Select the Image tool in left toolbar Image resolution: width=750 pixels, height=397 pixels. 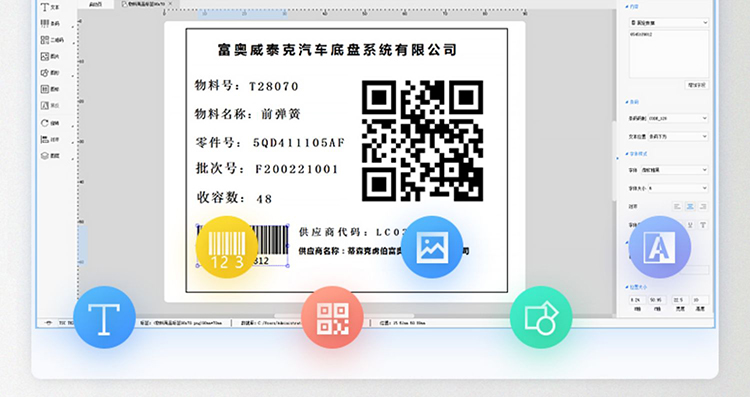pos(50,56)
